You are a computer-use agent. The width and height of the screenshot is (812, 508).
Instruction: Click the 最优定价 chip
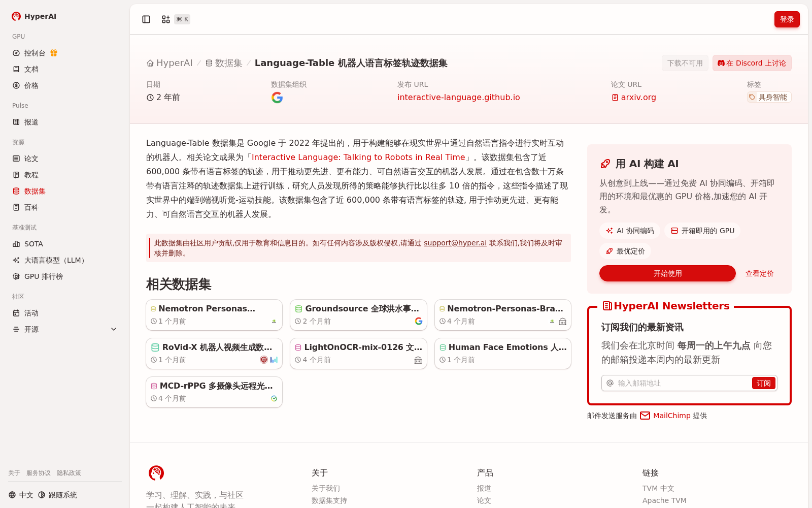tap(625, 251)
